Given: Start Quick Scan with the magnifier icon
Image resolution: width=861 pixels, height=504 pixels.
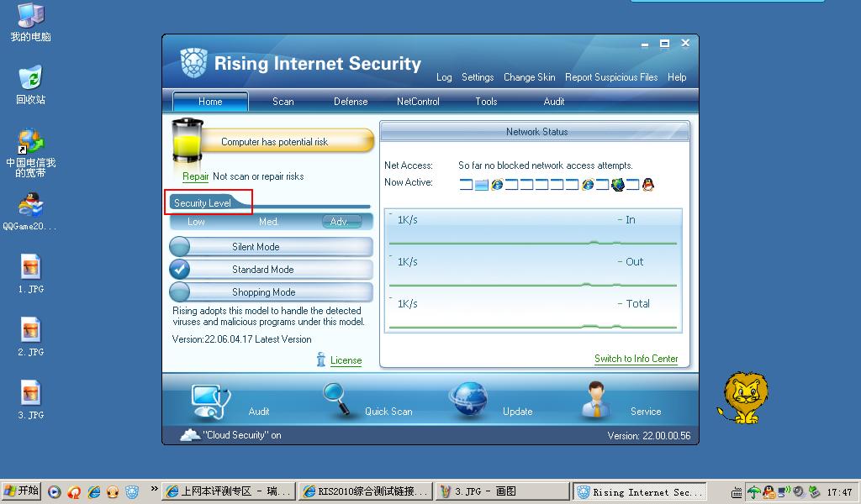Looking at the screenshot, I should pyautogui.click(x=336, y=399).
